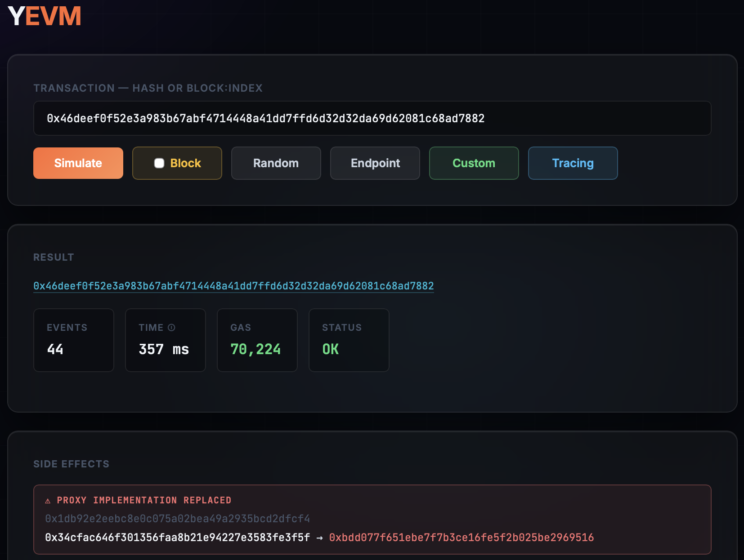
Task: Click the Custom button
Action: 474,163
